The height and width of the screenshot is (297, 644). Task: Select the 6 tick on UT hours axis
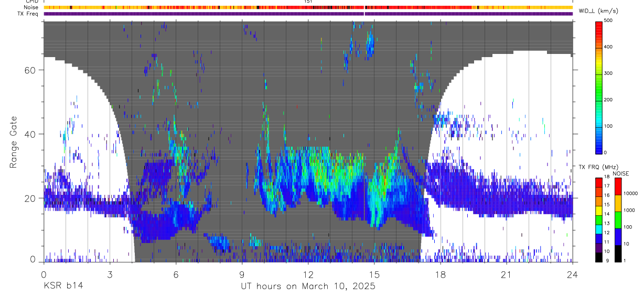pyautogui.click(x=176, y=274)
